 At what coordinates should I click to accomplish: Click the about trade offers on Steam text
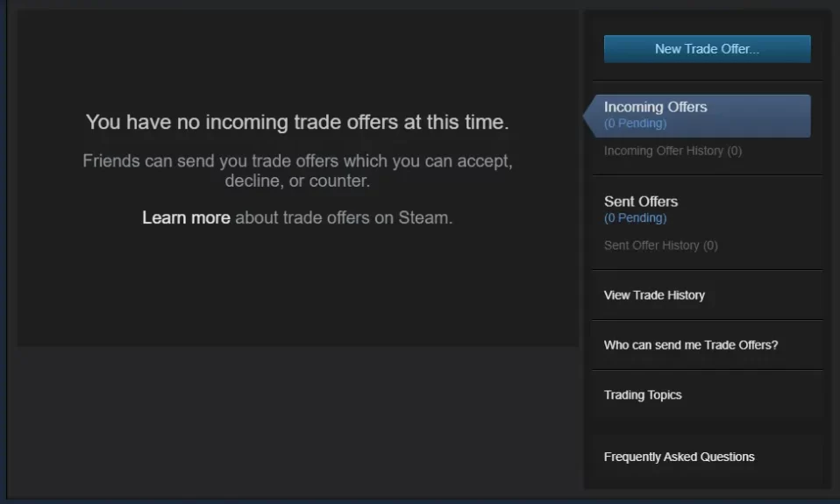click(344, 218)
